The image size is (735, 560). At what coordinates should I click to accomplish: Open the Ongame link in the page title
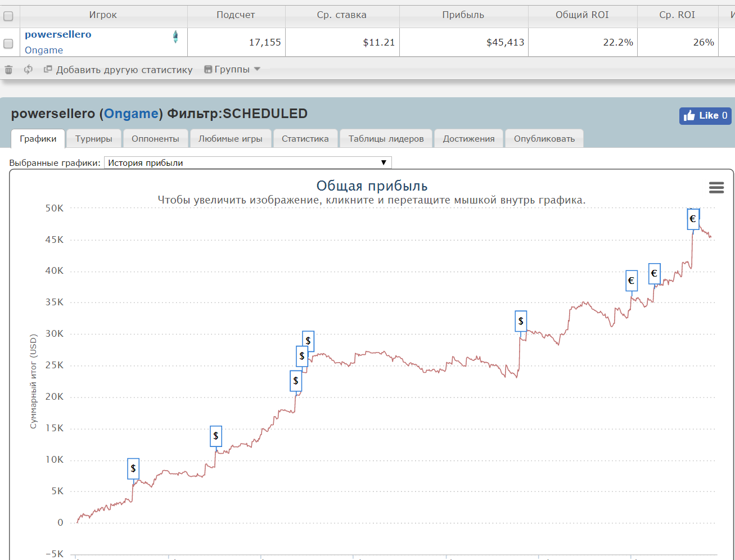tap(131, 114)
